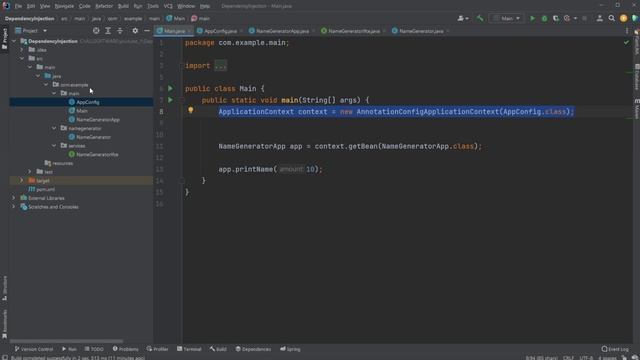Click the stop process icon in toolbar
This screenshot has width=640, height=360.
point(584,18)
